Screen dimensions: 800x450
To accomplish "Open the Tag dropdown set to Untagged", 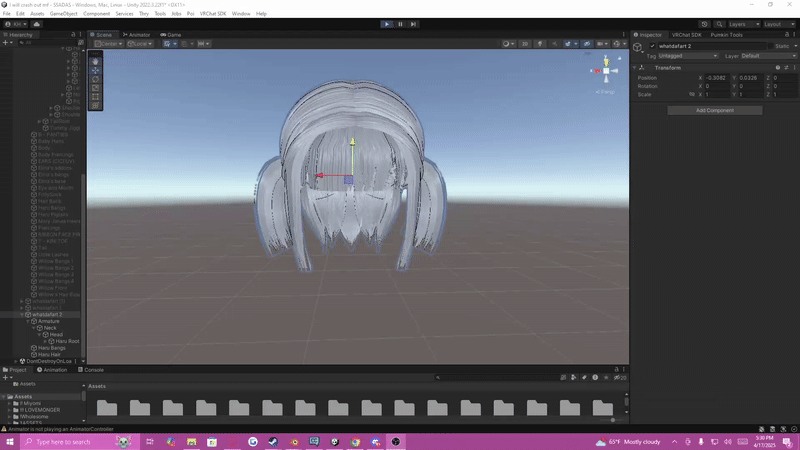I will (687, 56).
